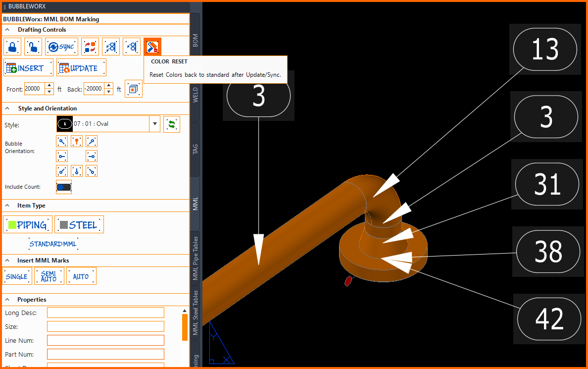Image resolution: width=588 pixels, height=369 pixels.
Task: Collapse the Insert MML Marks section
Action: point(7,261)
